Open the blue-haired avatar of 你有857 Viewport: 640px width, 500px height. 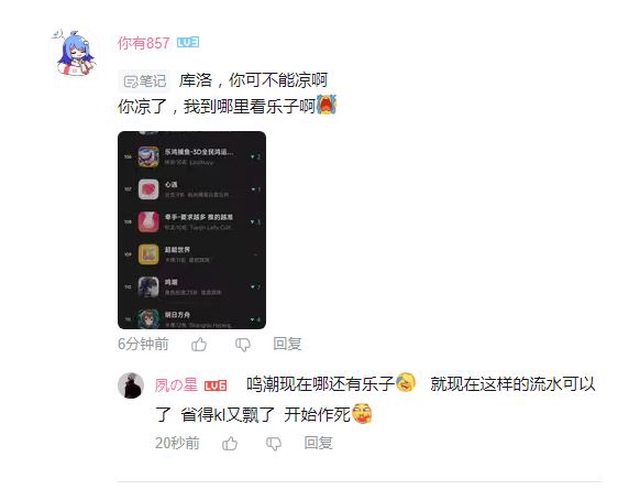[75, 53]
